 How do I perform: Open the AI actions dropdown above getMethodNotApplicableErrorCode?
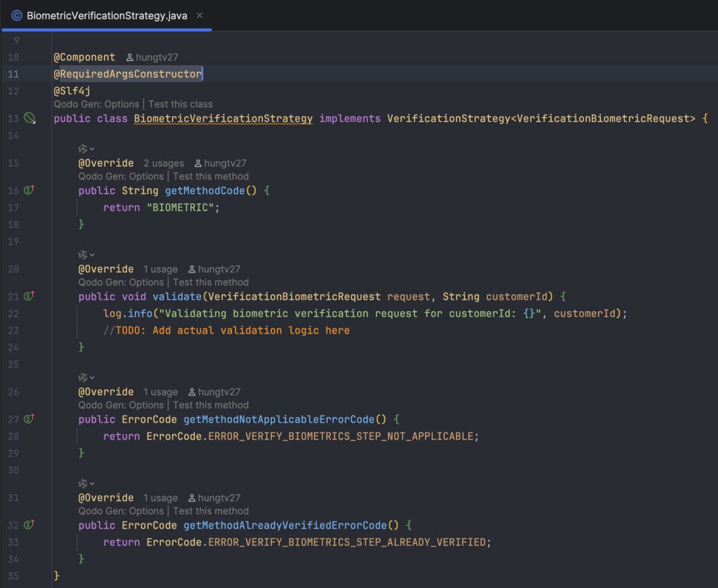(86, 378)
